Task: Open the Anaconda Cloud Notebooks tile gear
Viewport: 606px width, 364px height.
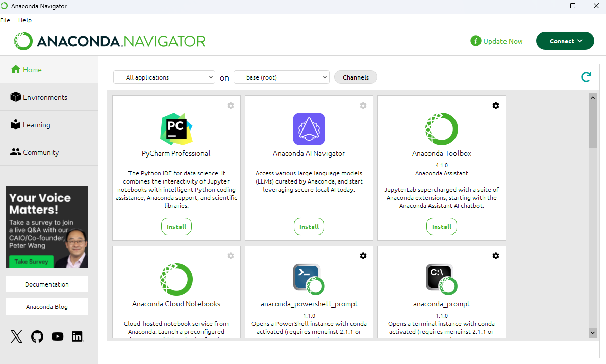Action: (x=231, y=256)
